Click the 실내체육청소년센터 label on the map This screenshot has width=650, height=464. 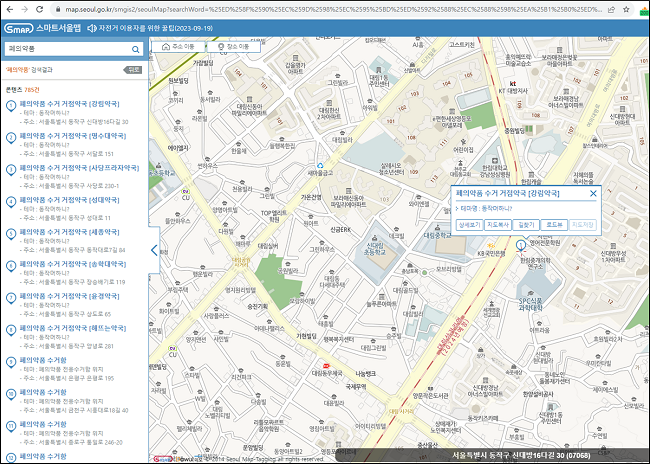[392, 169]
